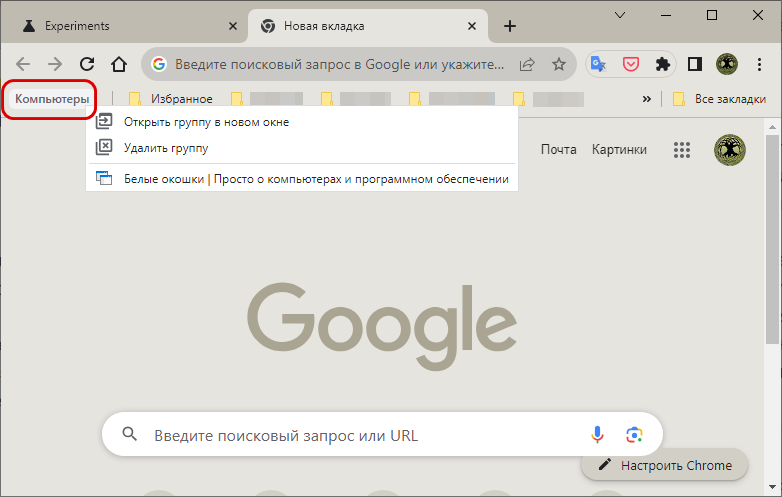The image size is (782, 497).
Task: Click the Google icon in address bar
Action: [159, 64]
